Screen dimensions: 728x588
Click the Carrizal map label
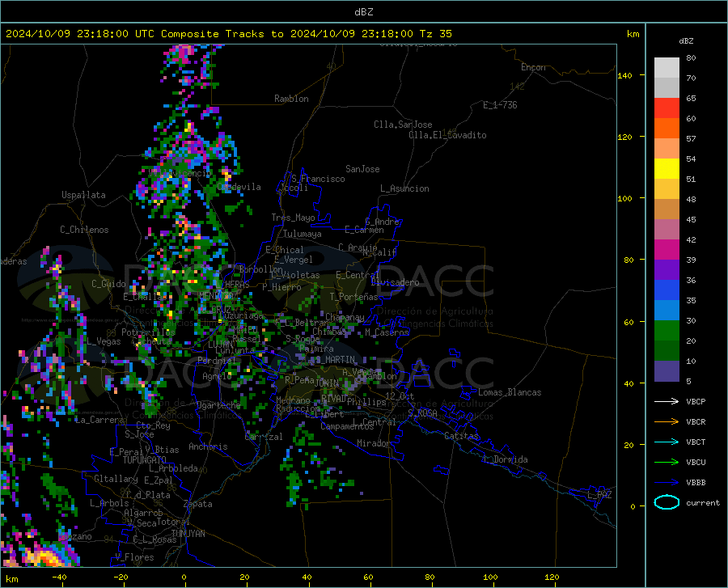click(x=264, y=437)
